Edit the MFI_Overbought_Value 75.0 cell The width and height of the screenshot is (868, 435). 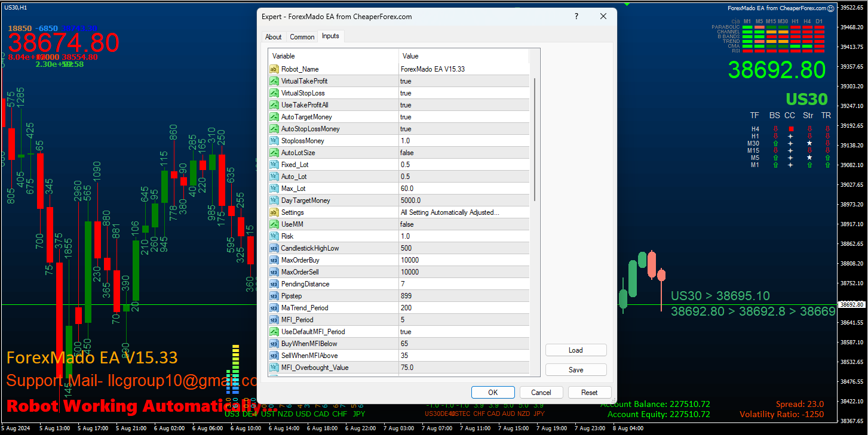coord(464,368)
